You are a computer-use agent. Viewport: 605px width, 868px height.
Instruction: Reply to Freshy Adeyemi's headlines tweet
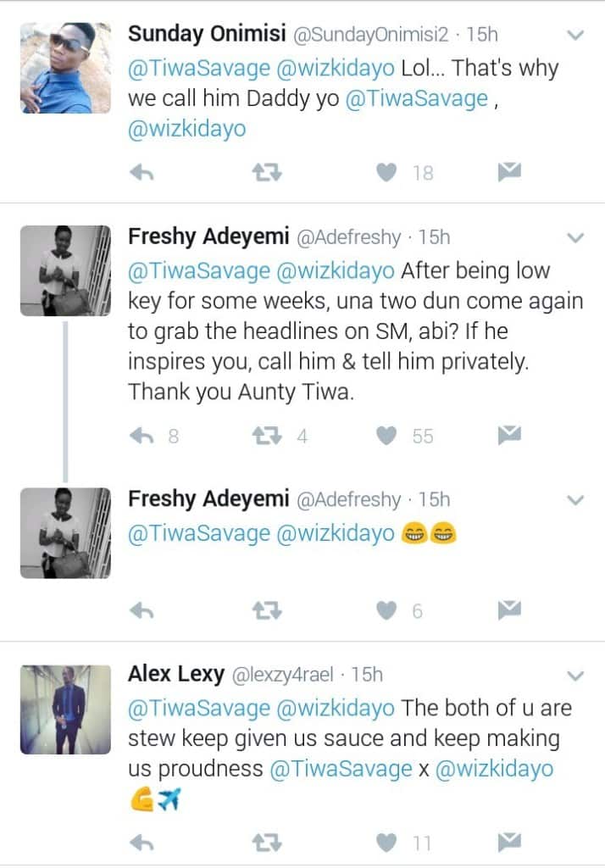[x=141, y=436]
